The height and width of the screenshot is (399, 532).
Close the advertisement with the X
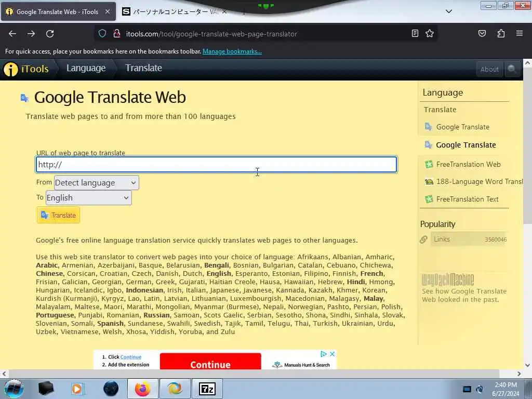332,354
